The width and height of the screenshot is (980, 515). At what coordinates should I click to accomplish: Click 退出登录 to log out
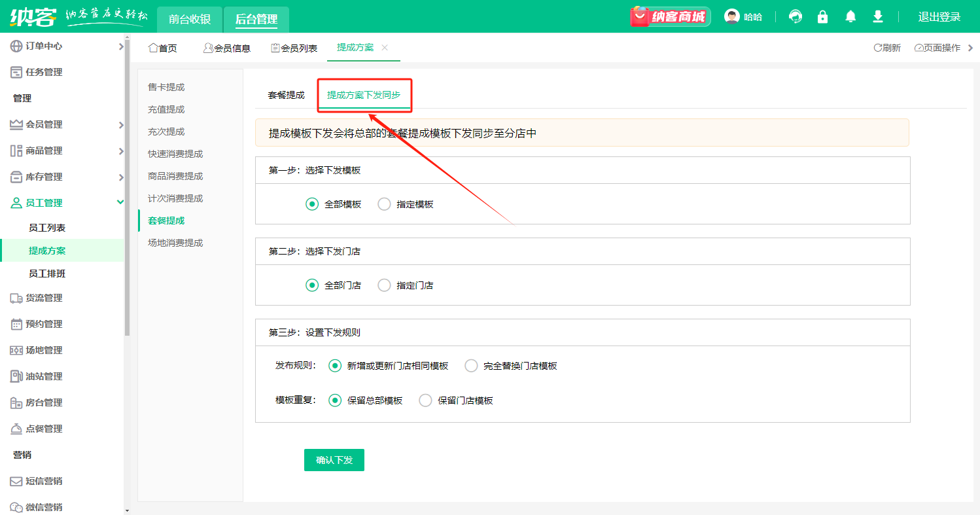tap(939, 17)
